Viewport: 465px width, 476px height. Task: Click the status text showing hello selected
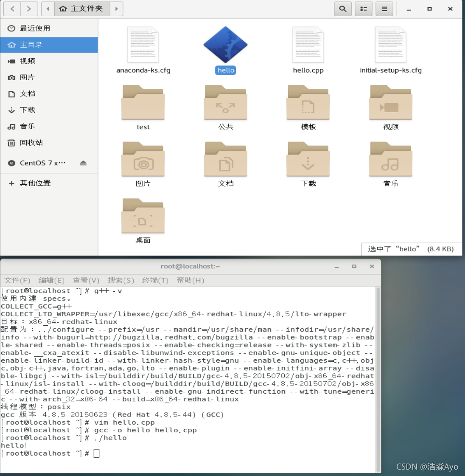pos(411,249)
